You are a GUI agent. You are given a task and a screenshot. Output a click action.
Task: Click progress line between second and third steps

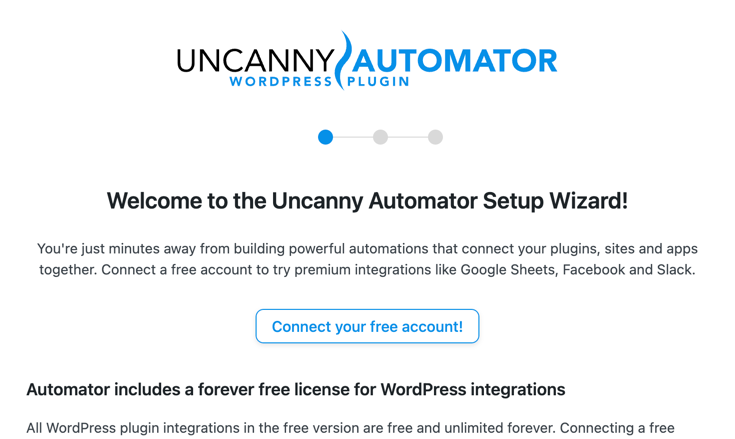coord(408,137)
